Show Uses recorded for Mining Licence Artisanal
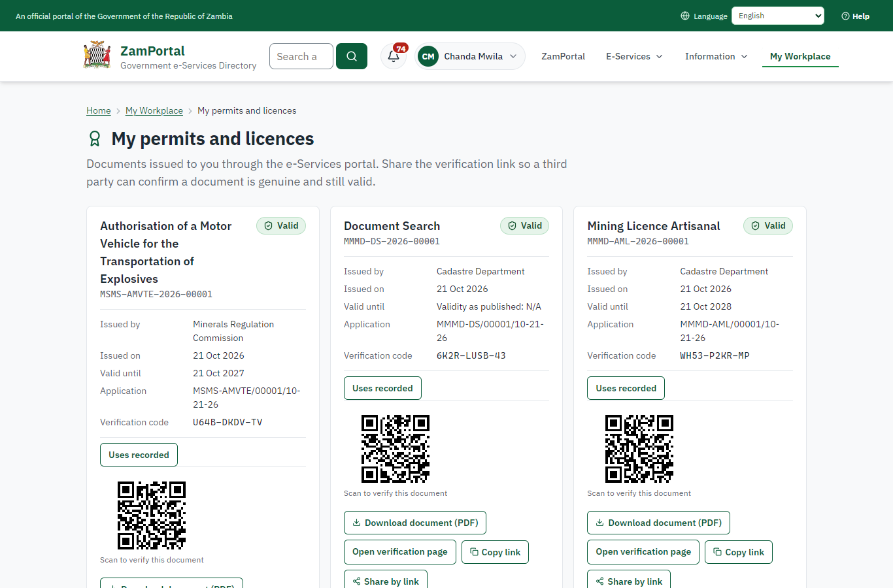The image size is (893, 588). (x=626, y=388)
